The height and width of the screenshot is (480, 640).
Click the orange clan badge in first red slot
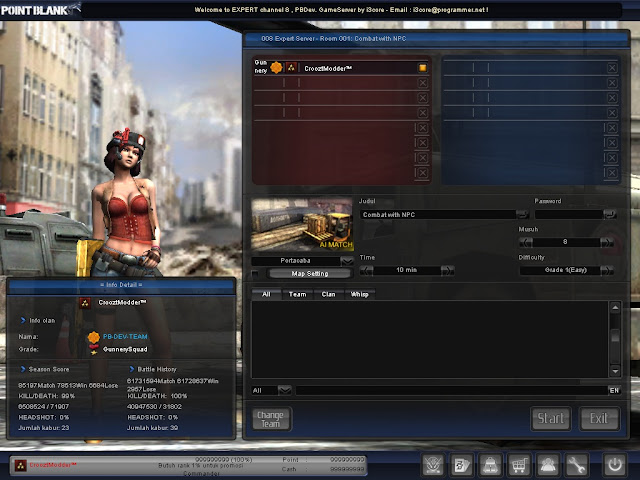tap(276, 67)
